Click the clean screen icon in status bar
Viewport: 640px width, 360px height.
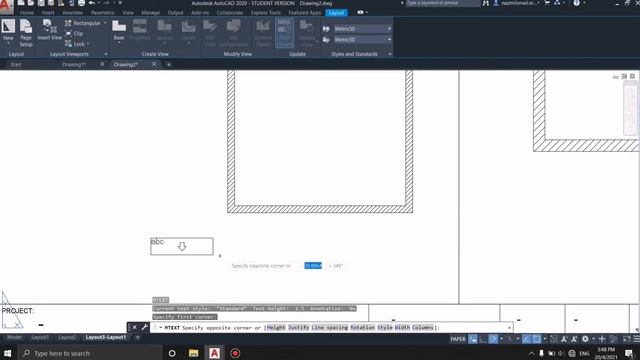[627, 339]
